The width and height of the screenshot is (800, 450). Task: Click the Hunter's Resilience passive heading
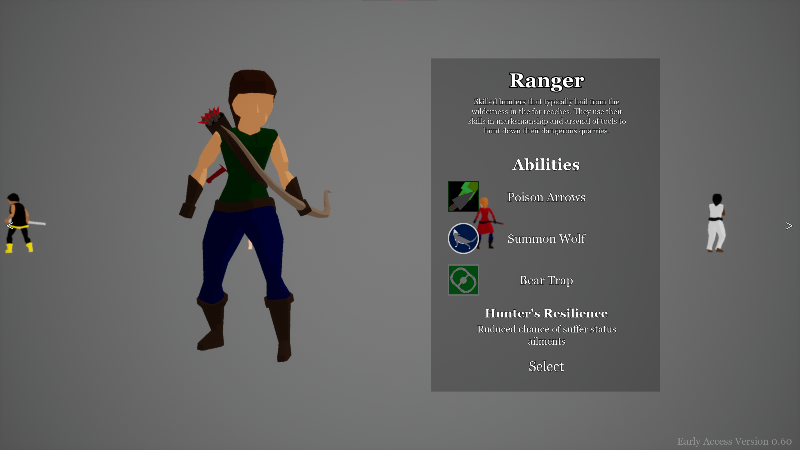point(546,313)
